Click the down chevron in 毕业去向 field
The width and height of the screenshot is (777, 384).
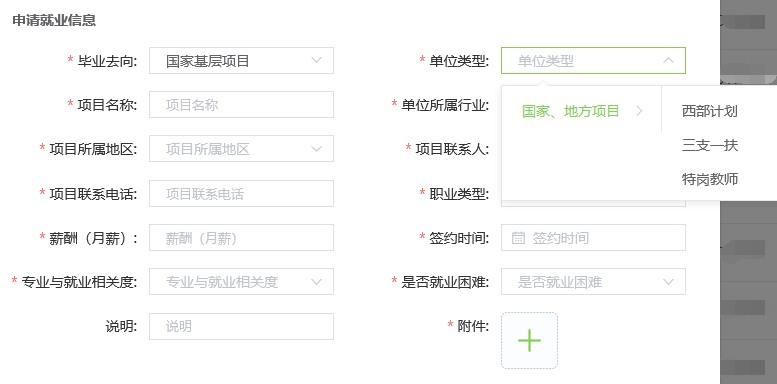(x=316, y=60)
